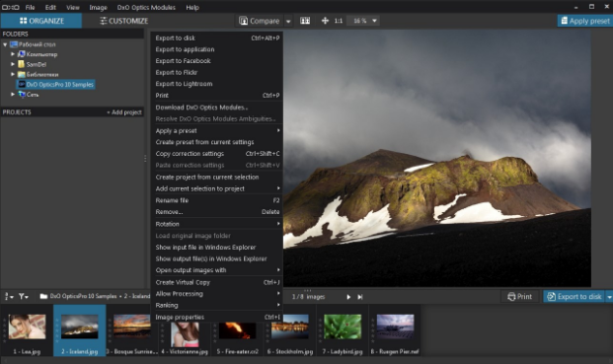This screenshot has height=364, width=613.
Task: Switch to the CUSTOMIZE tab
Action: 123,21
